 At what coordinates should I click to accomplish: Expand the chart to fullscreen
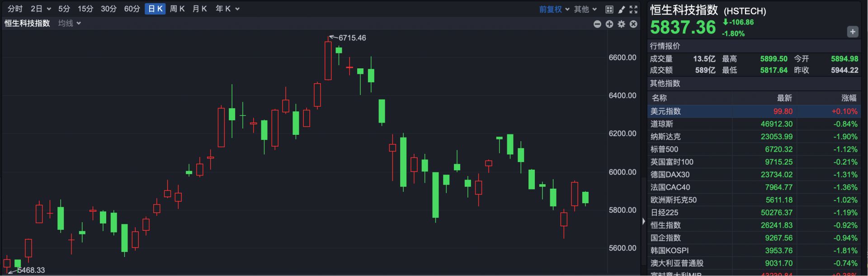pos(633,9)
